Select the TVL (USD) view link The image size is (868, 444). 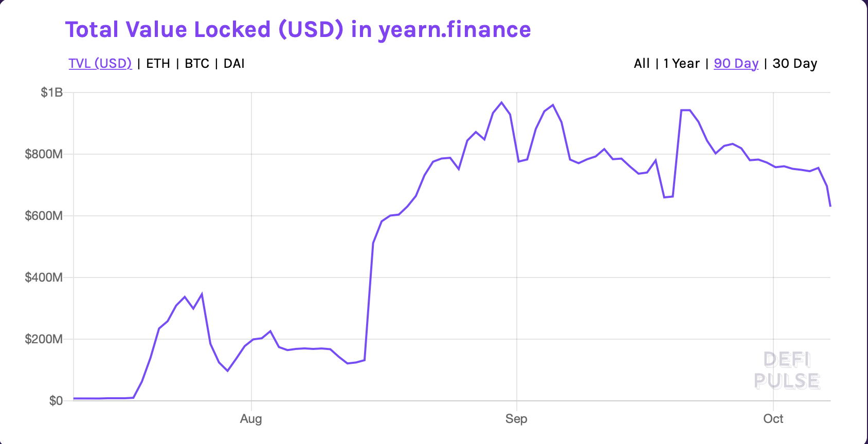click(x=100, y=64)
